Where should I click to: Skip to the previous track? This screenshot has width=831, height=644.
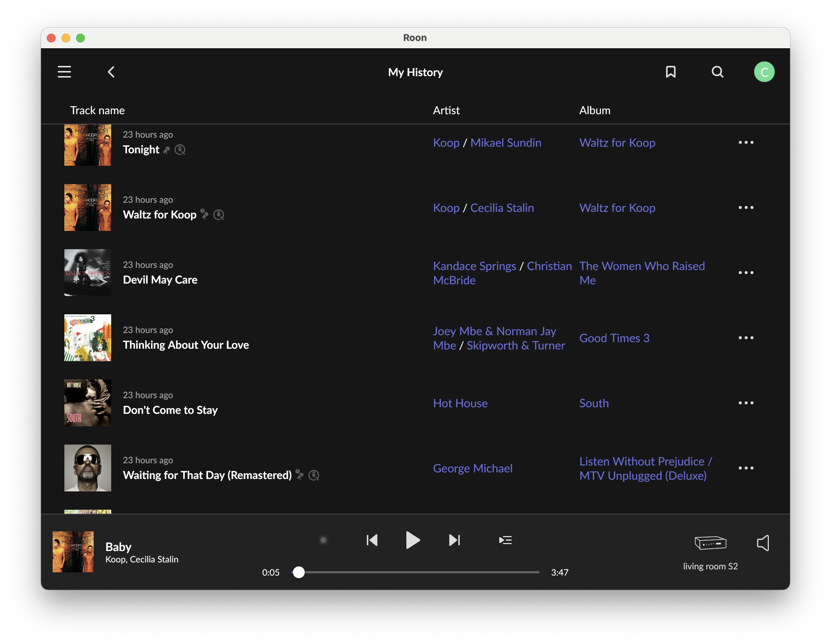click(x=372, y=540)
